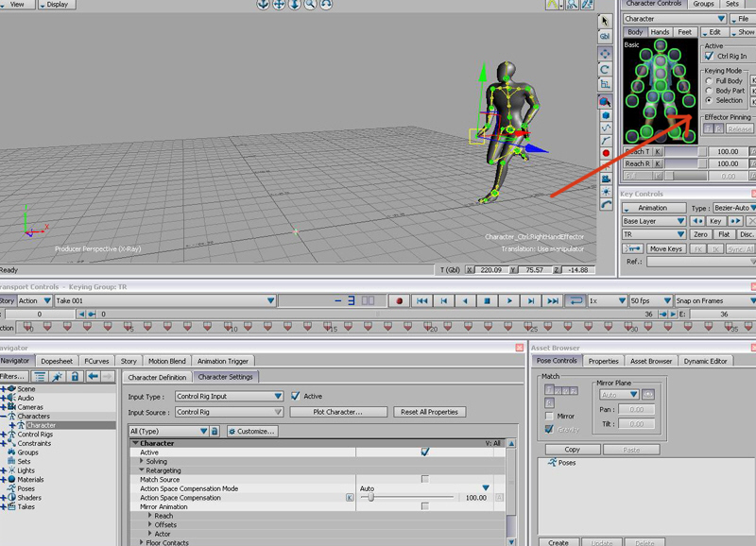
Task: Open the Input Type dropdown
Action: tap(229, 397)
